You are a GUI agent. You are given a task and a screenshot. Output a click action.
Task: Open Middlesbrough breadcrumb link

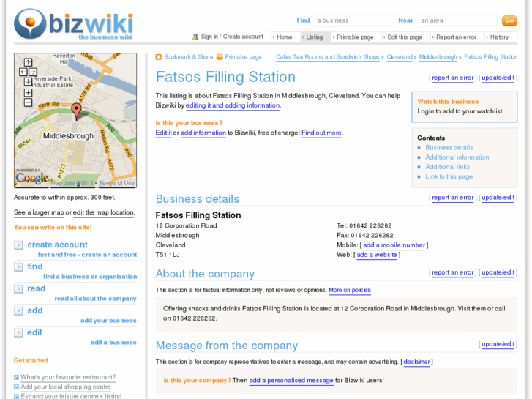438,57
